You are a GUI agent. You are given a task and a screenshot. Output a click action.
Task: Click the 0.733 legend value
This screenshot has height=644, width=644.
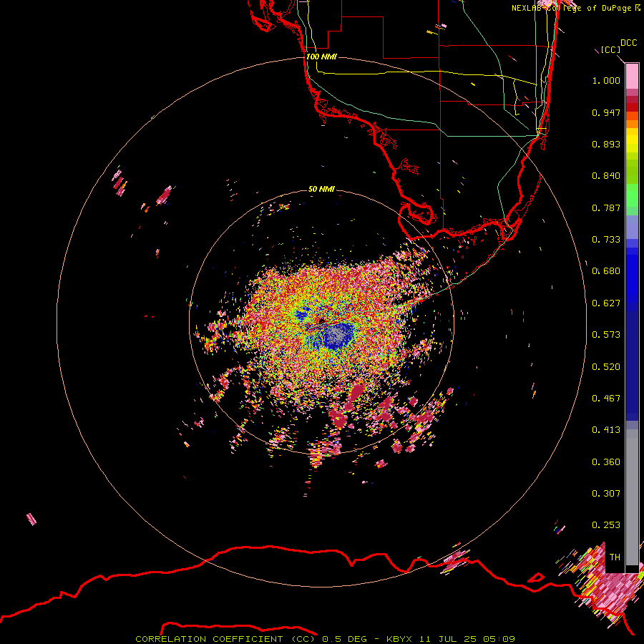(606, 240)
